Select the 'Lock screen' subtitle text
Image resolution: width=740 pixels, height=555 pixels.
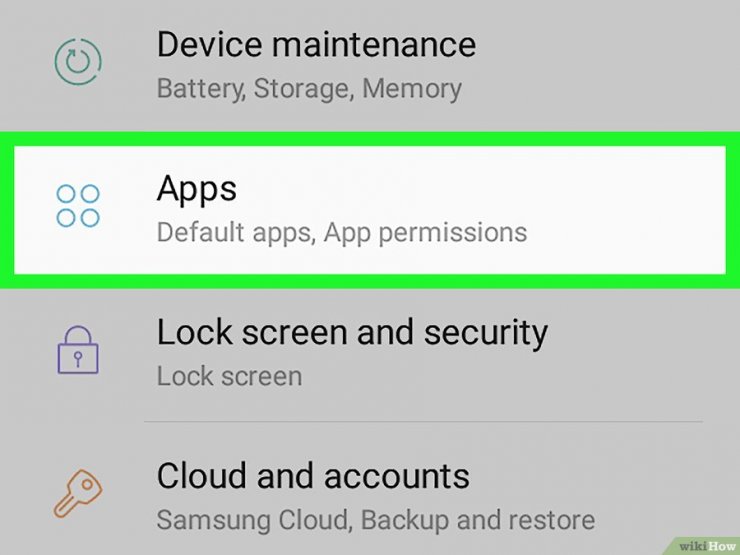coord(229,376)
